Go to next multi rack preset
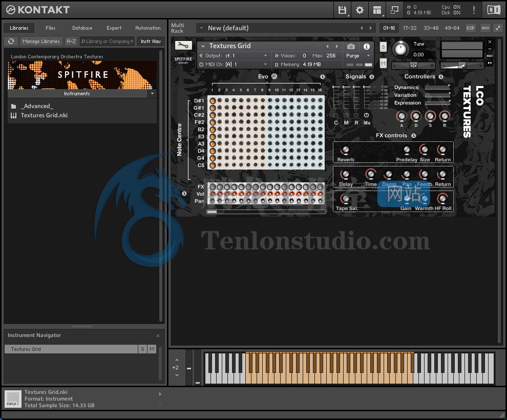507x420 pixels. click(x=371, y=28)
